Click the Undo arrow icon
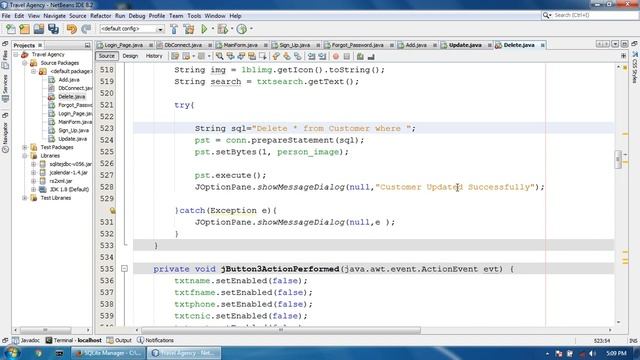The height and width of the screenshot is (360, 640). (x=72, y=29)
